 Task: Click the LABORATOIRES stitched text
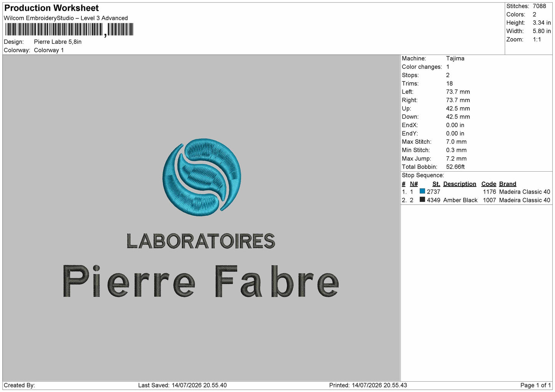click(201, 241)
